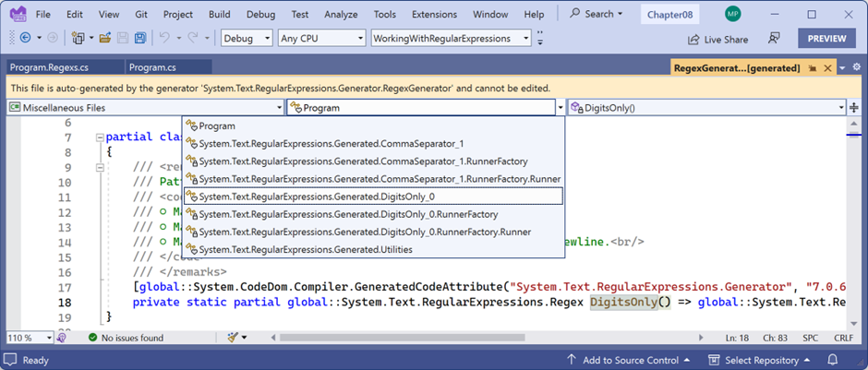Click the Undo icon in toolbar
868x370 pixels.
pyautogui.click(x=165, y=38)
